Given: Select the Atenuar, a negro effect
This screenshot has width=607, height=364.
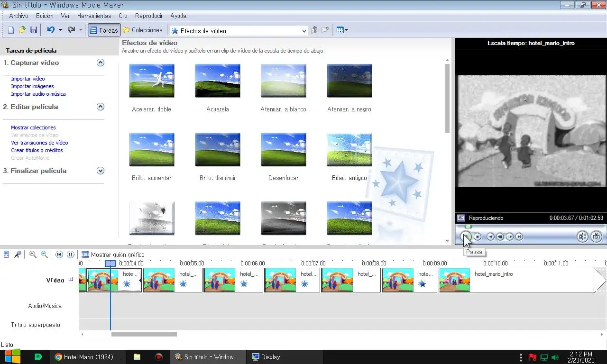Looking at the screenshot, I should click(349, 81).
